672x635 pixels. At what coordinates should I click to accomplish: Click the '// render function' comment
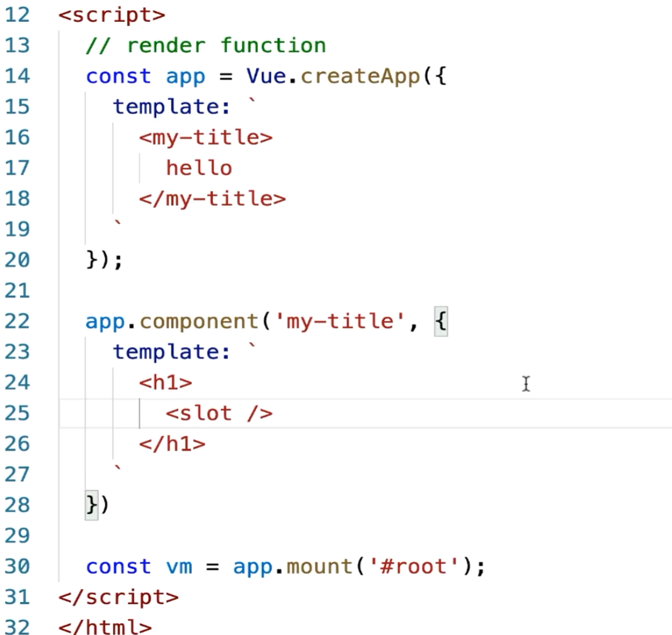(x=205, y=45)
